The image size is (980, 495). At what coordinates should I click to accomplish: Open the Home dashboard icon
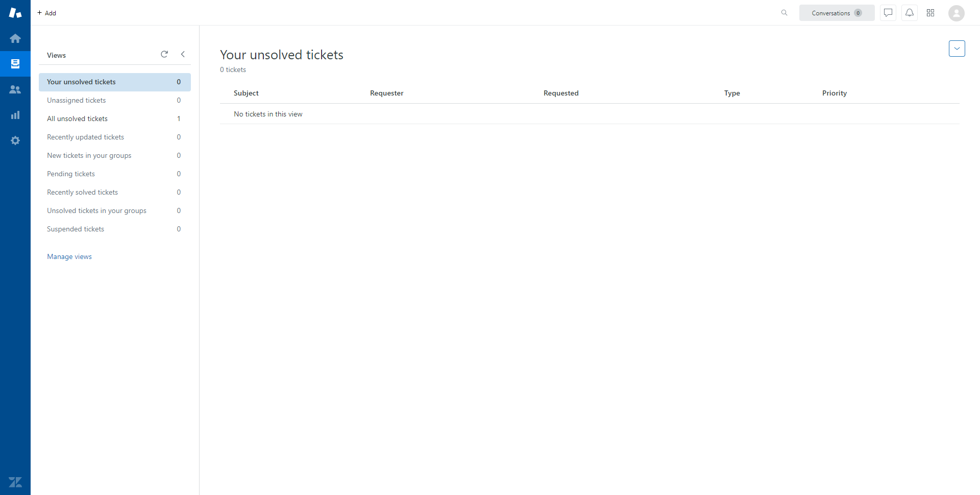tap(15, 38)
